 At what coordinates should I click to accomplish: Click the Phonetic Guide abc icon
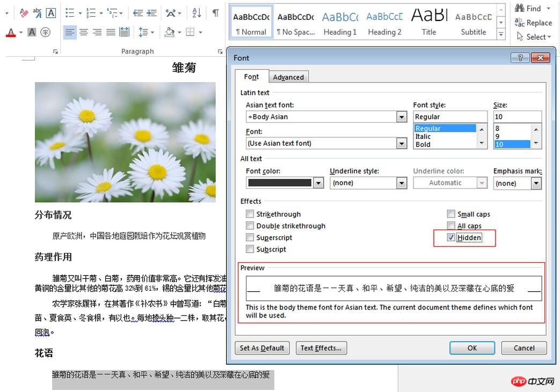pos(37,13)
